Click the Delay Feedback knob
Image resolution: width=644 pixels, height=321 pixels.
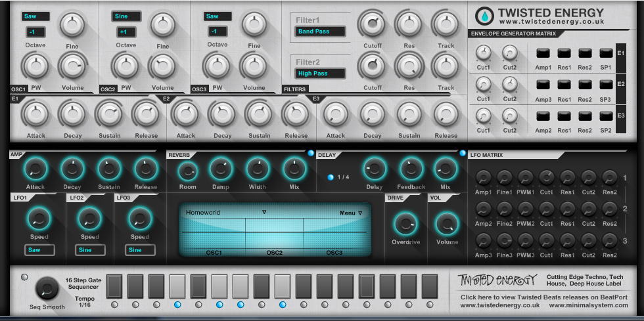coord(411,169)
